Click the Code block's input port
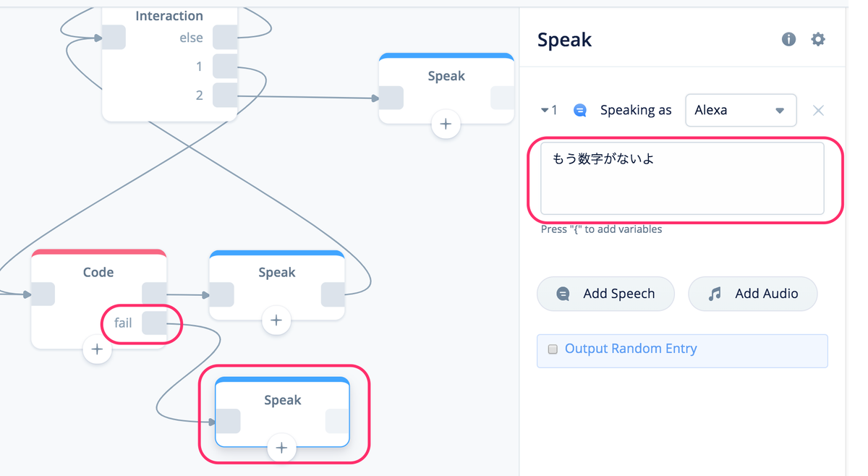The height and width of the screenshot is (476, 868). pos(43,294)
